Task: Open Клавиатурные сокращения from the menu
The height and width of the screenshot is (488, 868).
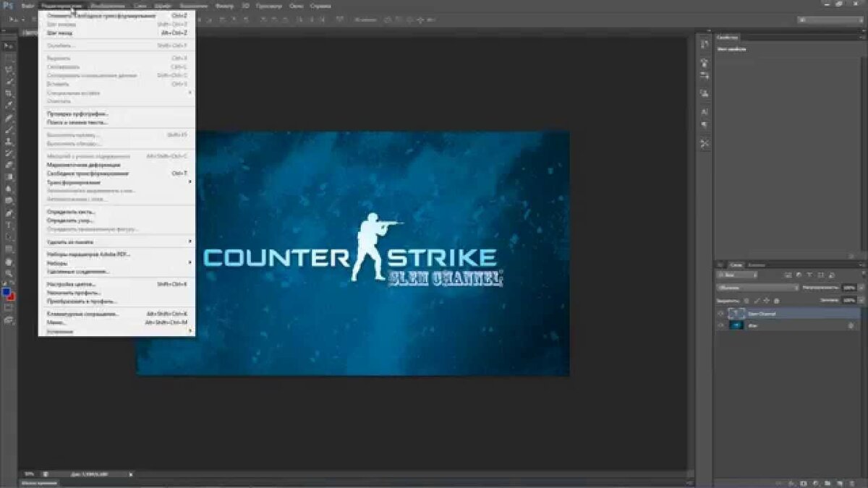Action: pyautogui.click(x=116, y=314)
